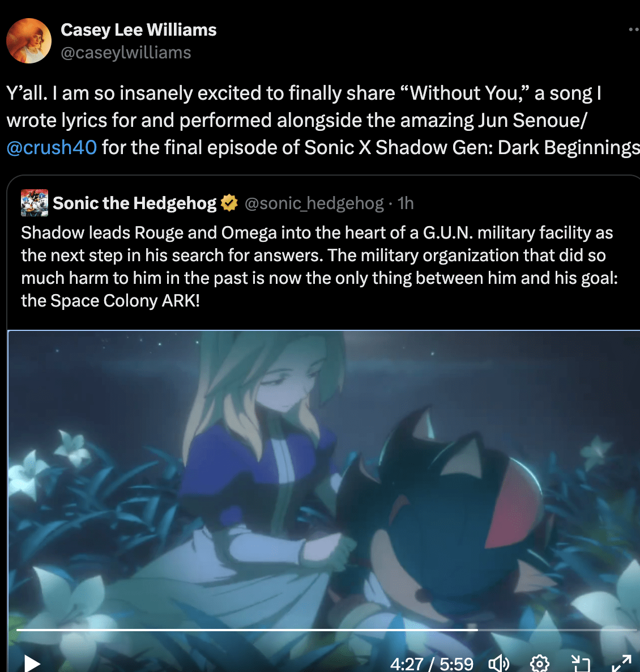The image size is (640, 672).
Task: Seek on the video progress bar
Action: click(326, 630)
